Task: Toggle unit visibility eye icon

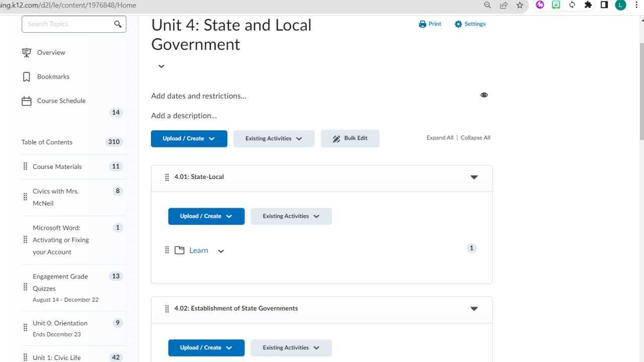Action: click(484, 95)
